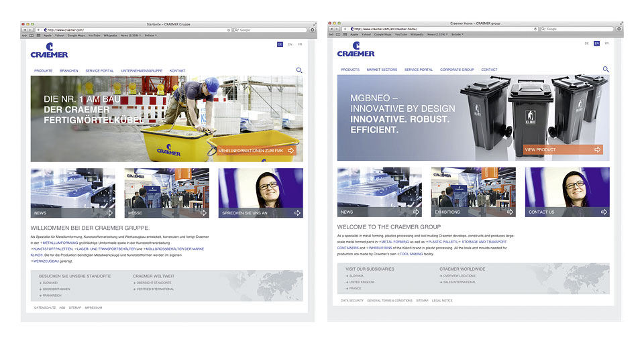Click the add bookmark plus in Craemer Home window
Viewport: 644px width, 343px height.
(x=345, y=29)
